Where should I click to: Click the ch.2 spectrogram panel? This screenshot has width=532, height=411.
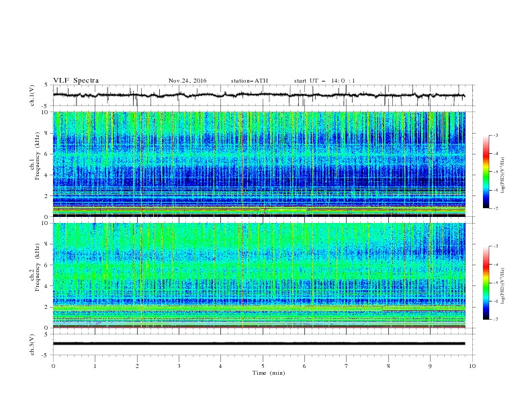click(x=259, y=275)
